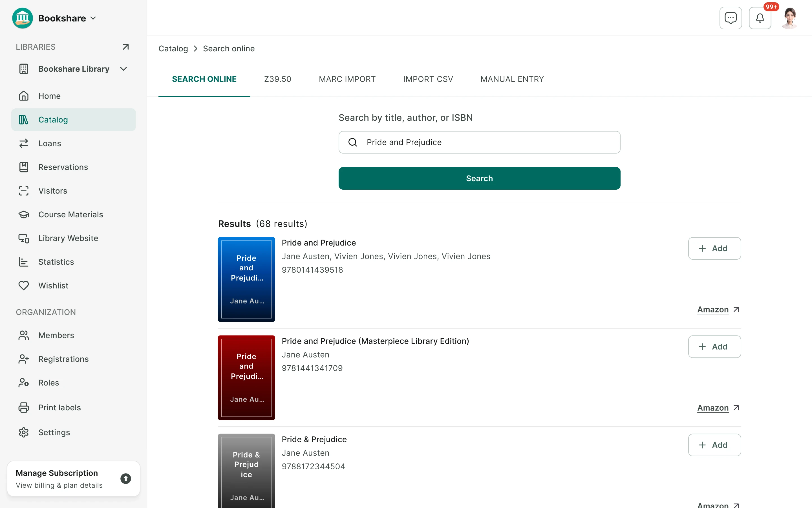Select Catalog in the sidebar
812x508 pixels.
[74, 120]
